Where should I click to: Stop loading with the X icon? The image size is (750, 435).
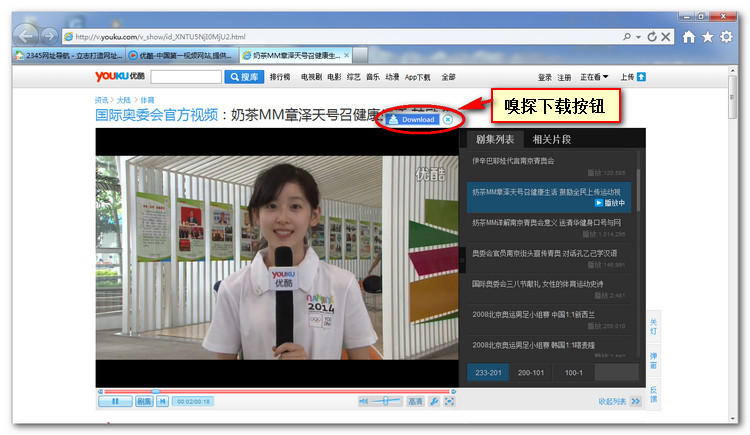[665, 37]
